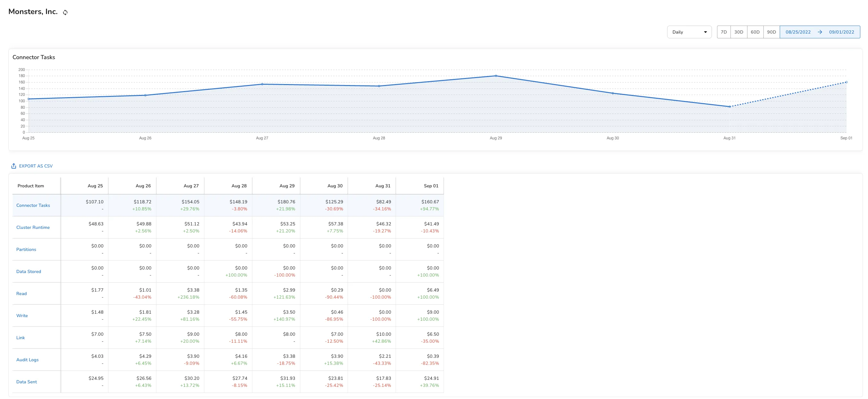
Task: Click the Aug 29 peak point on chart
Action: (x=496, y=76)
